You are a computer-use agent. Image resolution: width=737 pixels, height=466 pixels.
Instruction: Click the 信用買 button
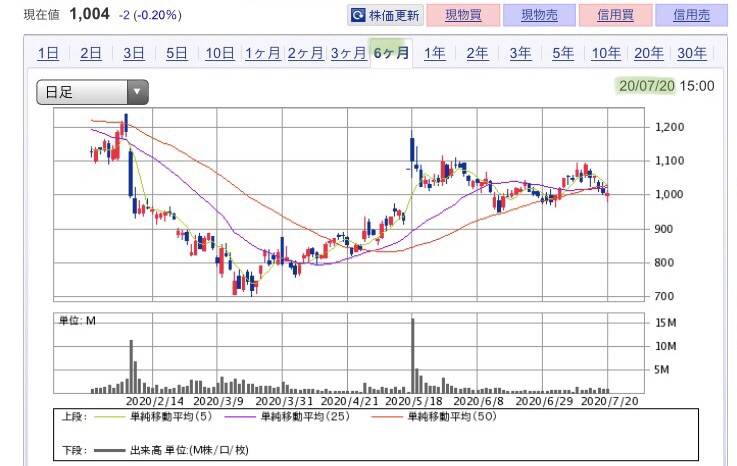(x=615, y=16)
